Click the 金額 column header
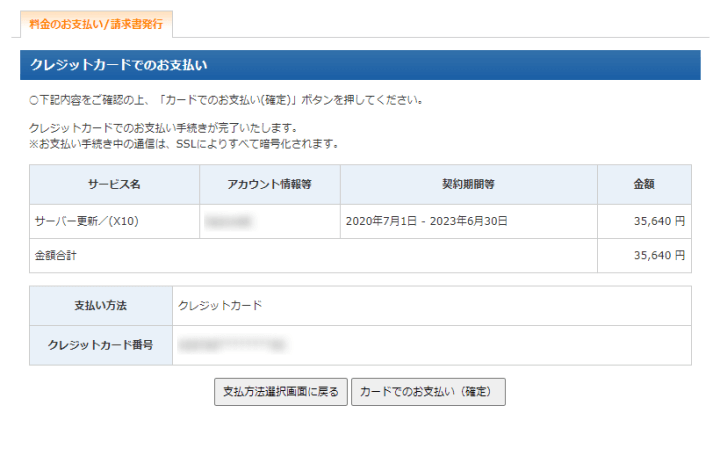 click(644, 184)
